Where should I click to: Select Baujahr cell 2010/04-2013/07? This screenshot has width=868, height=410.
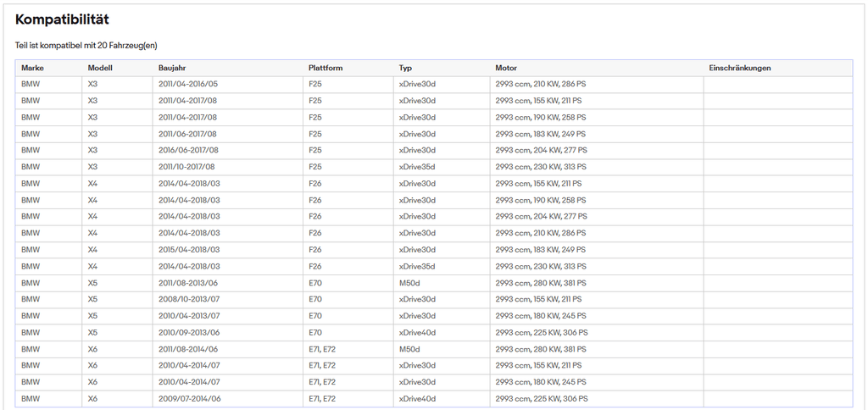click(189, 315)
